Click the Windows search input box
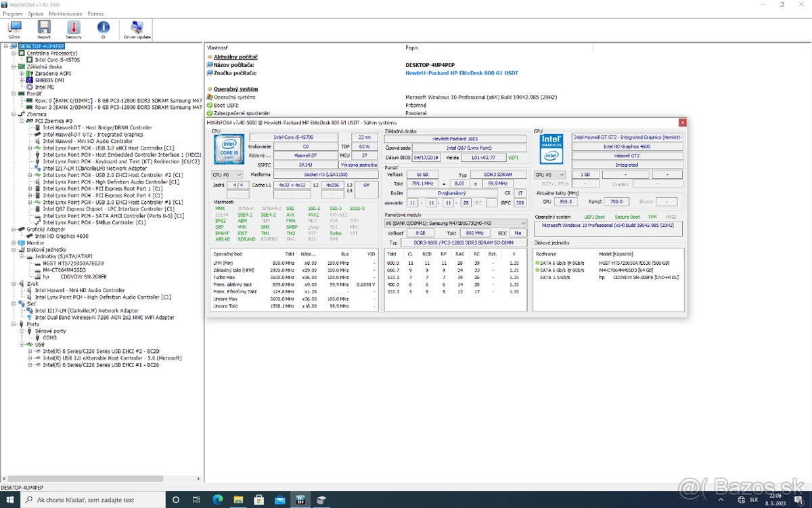This screenshot has height=508, width=812. (93, 500)
